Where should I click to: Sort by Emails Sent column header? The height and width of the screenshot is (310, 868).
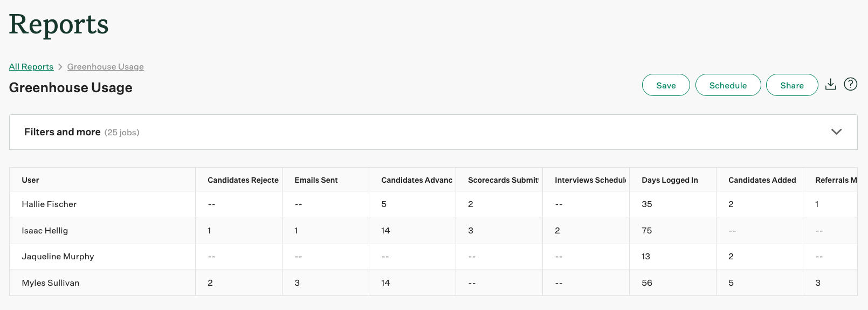pyautogui.click(x=316, y=180)
